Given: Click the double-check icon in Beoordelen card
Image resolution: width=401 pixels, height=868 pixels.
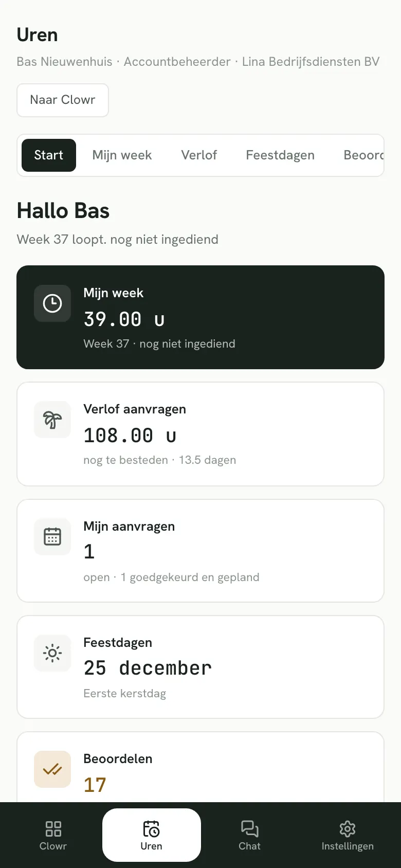Looking at the screenshot, I should coord(52,769).
